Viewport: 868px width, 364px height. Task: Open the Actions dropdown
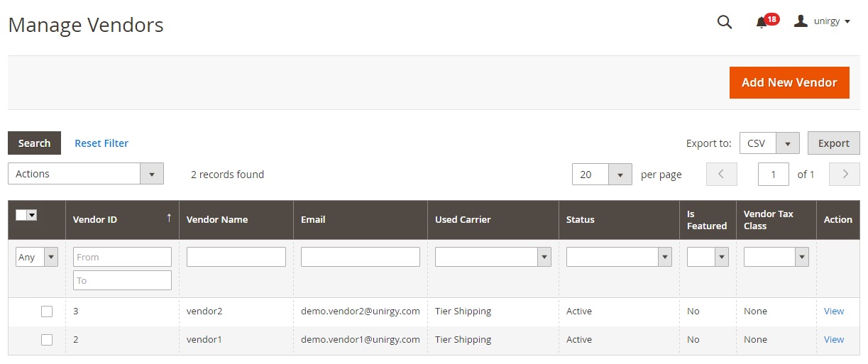(86, 174)
